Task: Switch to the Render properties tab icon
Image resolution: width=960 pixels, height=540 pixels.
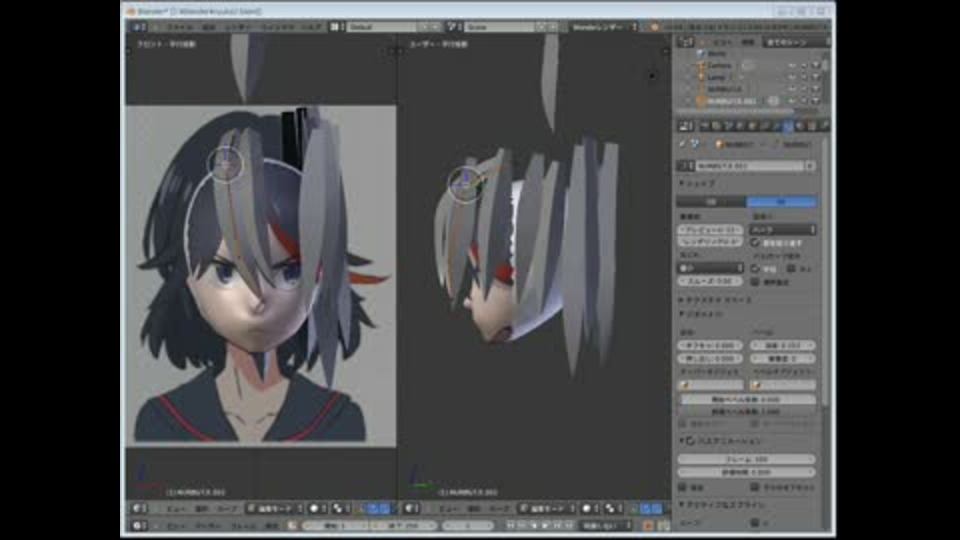Action: [704, 126]
